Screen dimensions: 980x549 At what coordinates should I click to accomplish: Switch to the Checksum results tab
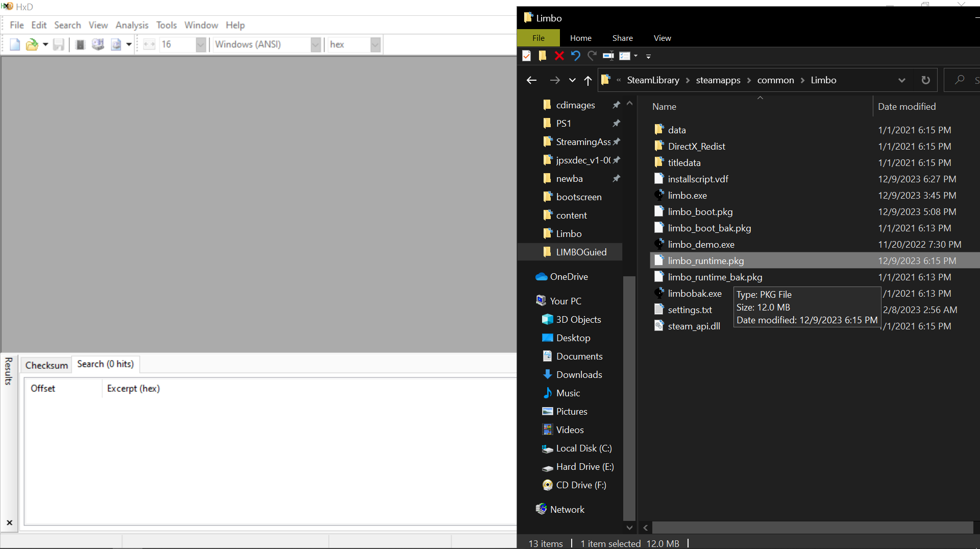(46, 365)
